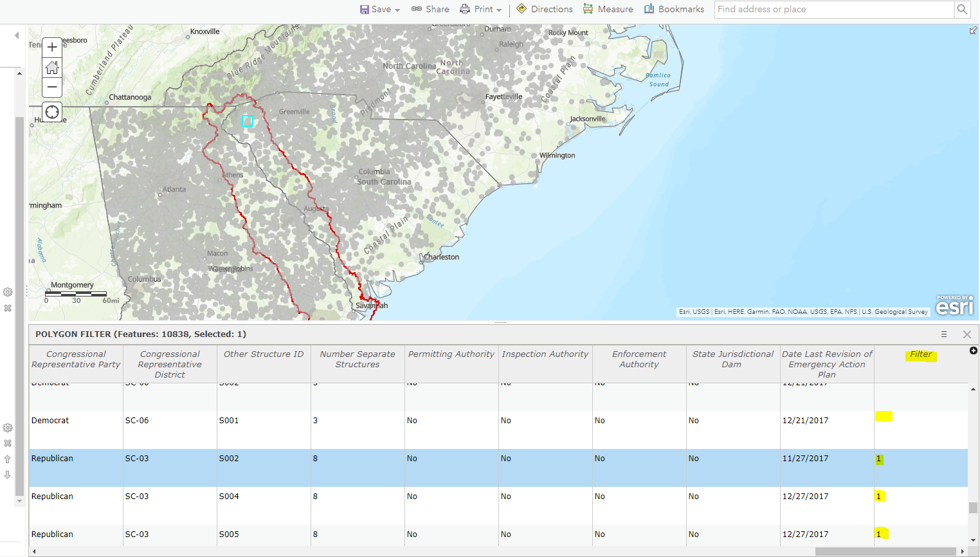The width and height of the screenshot is (980, 557).
Task: Click inside the Find address or place field
Action: [x=830, y=9]
